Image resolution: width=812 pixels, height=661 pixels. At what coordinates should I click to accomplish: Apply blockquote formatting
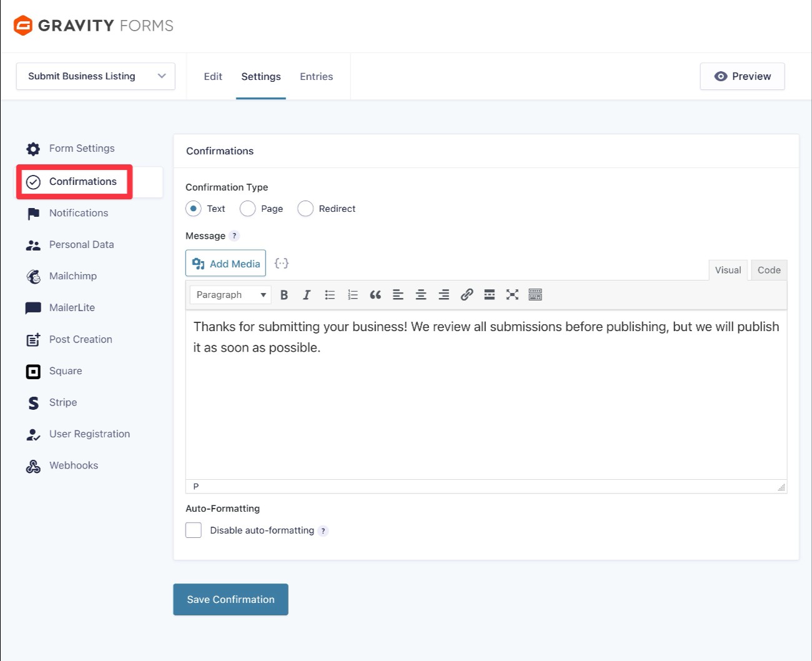tap(375, 295)
